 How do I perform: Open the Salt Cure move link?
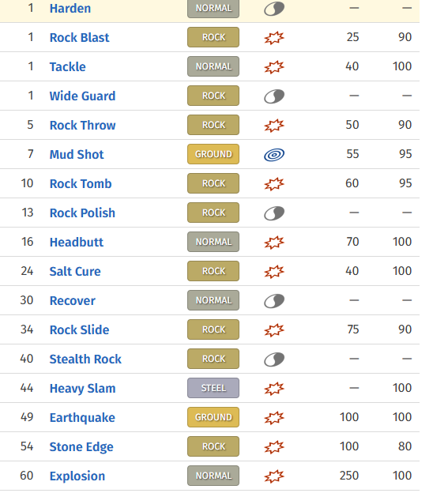(75, 271)
